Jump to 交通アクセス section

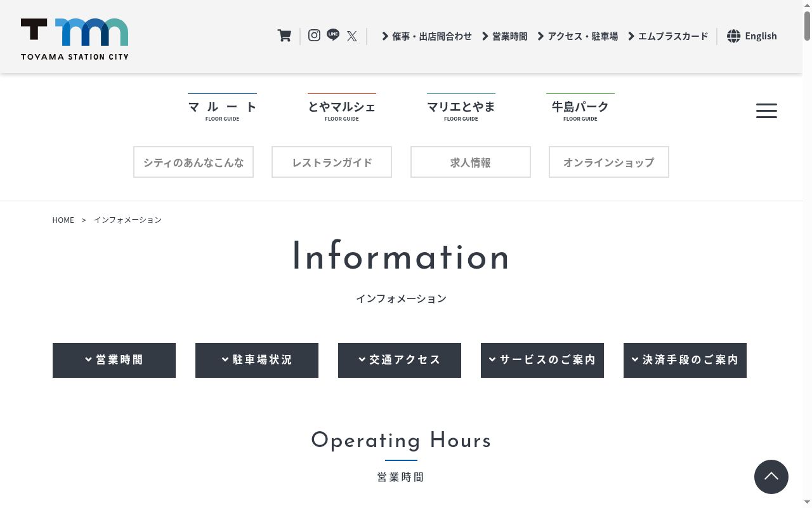click(x=400, y=360)
